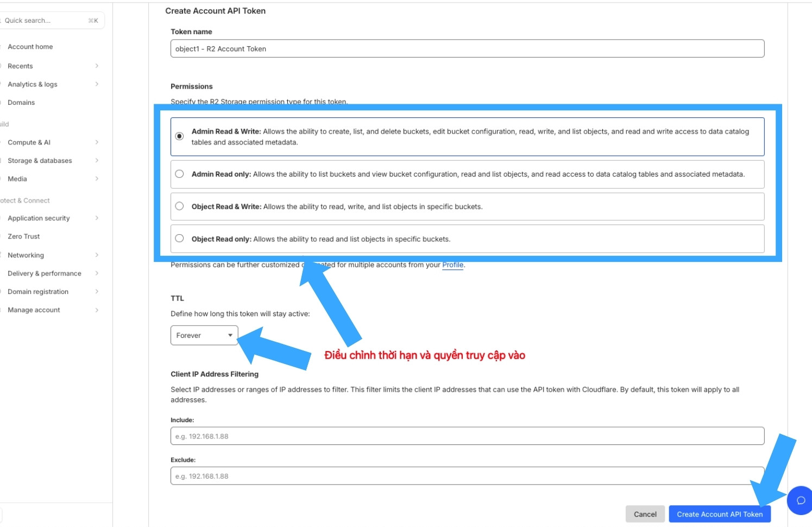This screenshot has width=812, height=527.
Task: Follow the Profile link
Action: 452,265
